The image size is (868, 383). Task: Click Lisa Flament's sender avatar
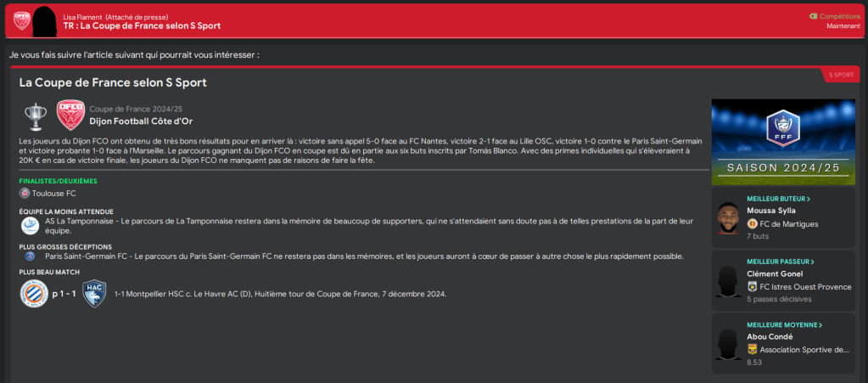point(46,20)
